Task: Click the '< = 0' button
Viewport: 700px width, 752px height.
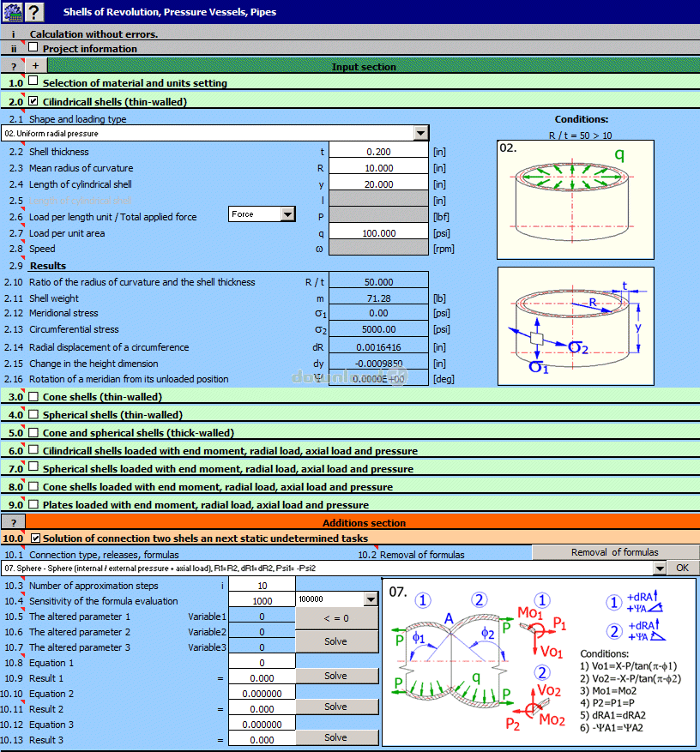Action: [336, 618]
